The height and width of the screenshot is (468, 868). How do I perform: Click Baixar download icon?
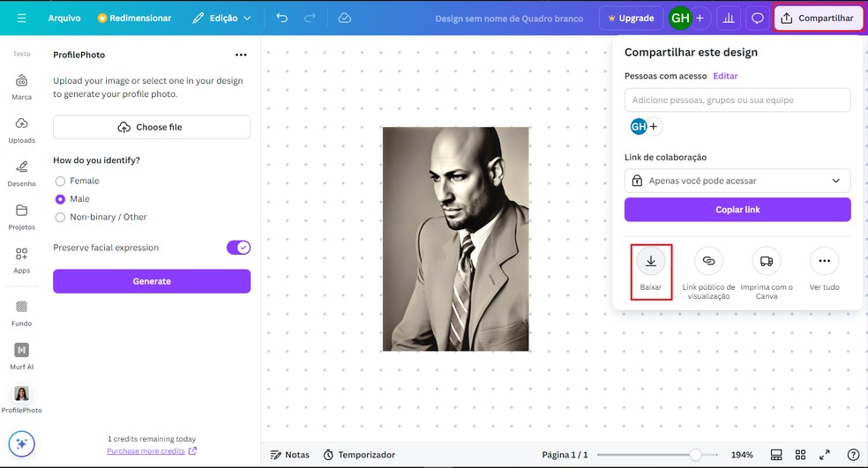(651, 261)
